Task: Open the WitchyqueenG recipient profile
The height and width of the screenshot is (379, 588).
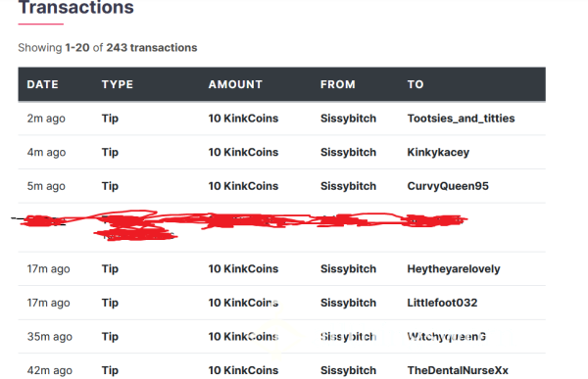Action: [x=446, y=336]
